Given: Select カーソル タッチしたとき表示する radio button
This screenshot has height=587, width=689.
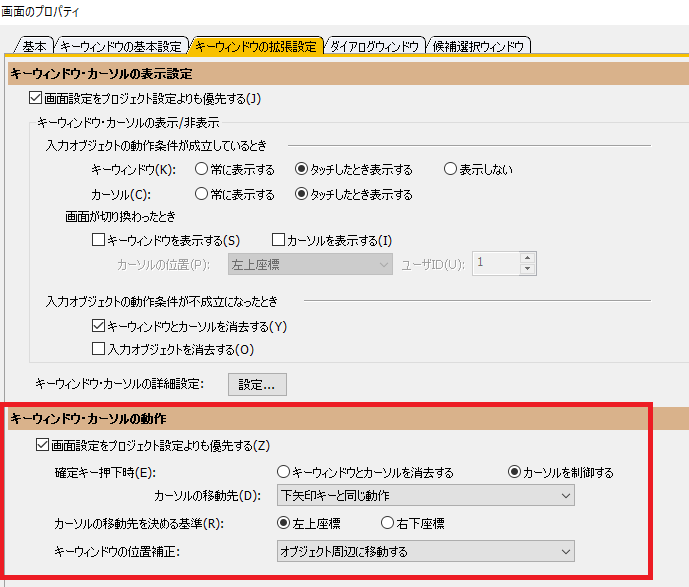Looking at the screenshot, I should pos(301,194).
